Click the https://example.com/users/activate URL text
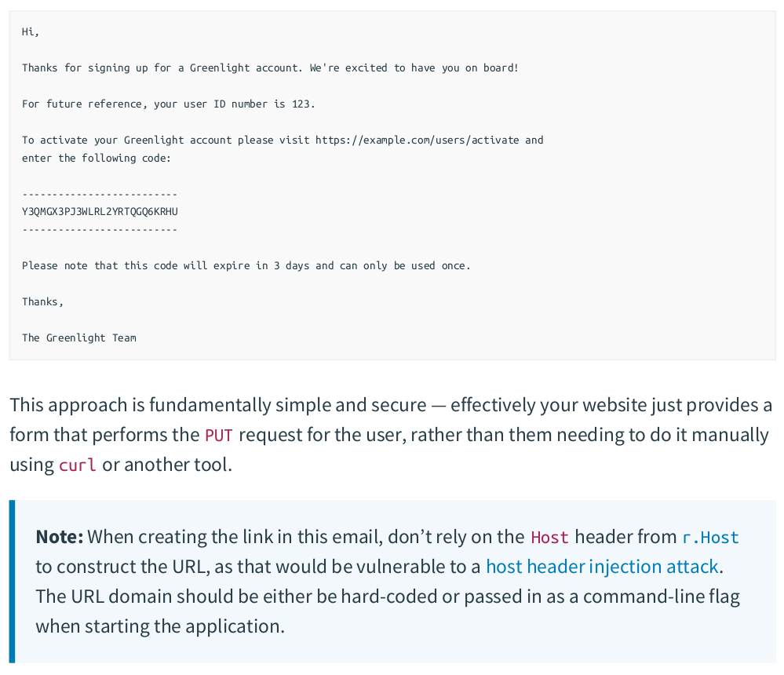Viewport: 784px width, 675px height. 417,140
